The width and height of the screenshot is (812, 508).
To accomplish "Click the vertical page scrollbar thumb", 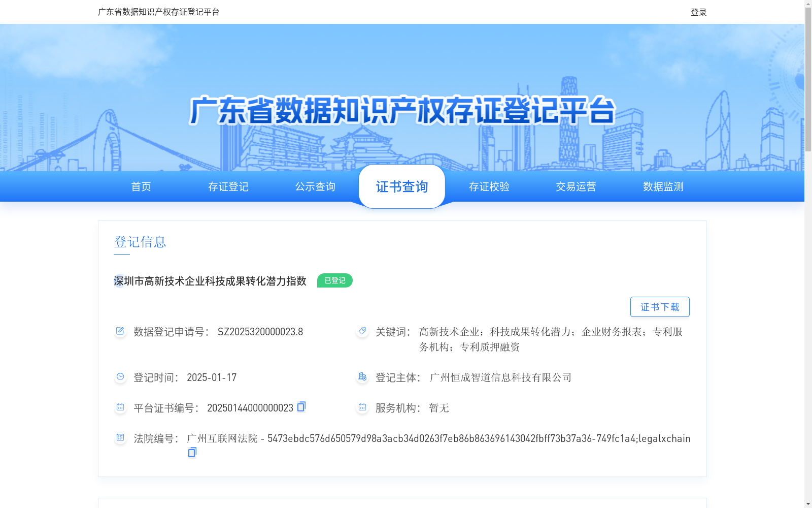I will coord(808,79).
